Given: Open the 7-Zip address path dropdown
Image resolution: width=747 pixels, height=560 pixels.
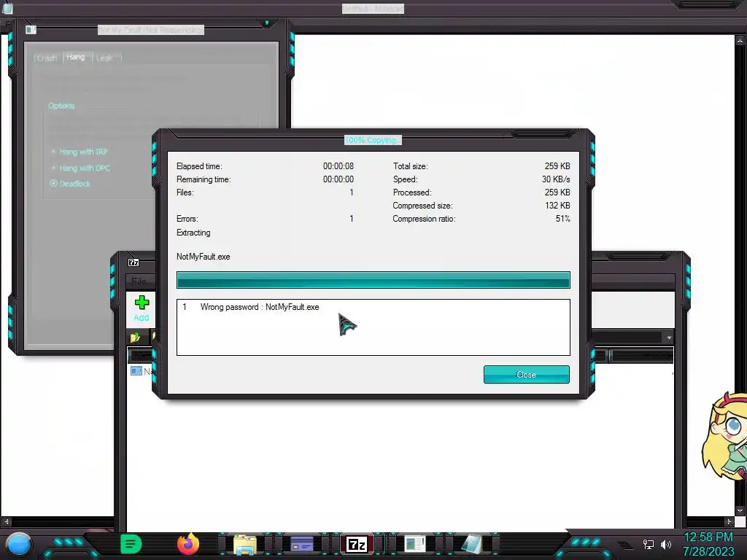Looking at the screenshot, I should pyautogui.click(x=669, y=338).
